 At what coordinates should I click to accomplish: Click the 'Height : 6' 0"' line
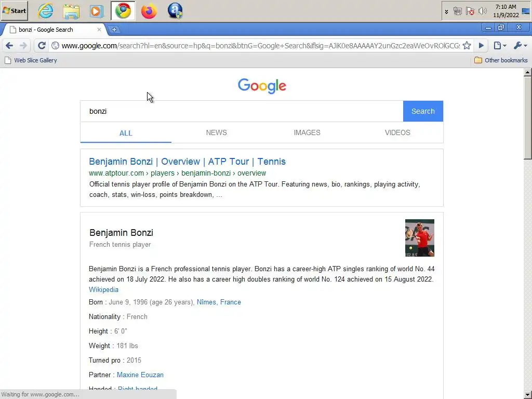point(108,331)
